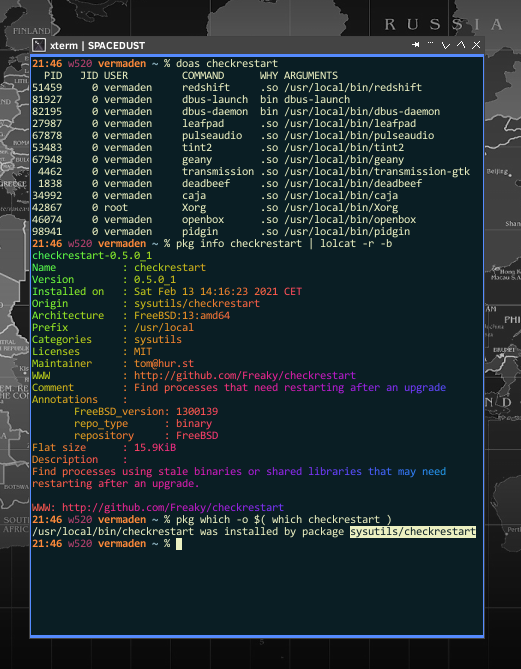This screenshot has width=521, height=669.
Task: Click green 'checkrestart-0.5.0_1' package line
Action: point(92,256)
